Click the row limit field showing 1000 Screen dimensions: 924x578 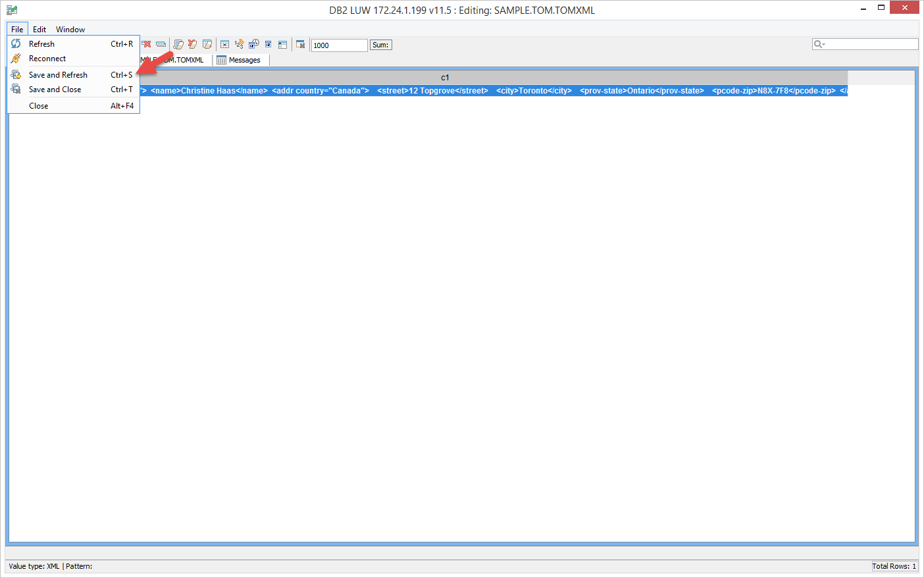tap(338, 45)
